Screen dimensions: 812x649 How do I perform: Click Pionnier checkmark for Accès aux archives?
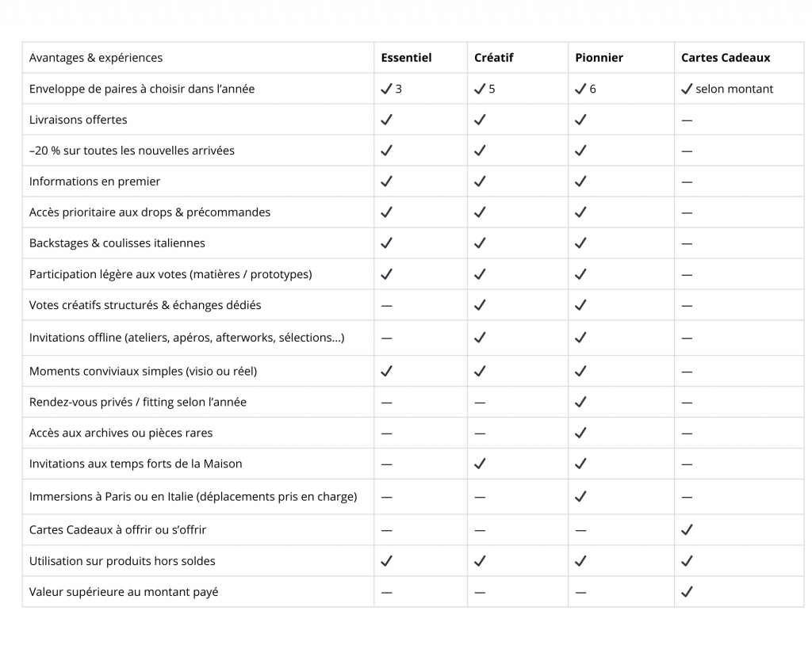click(x=580, y=433)
